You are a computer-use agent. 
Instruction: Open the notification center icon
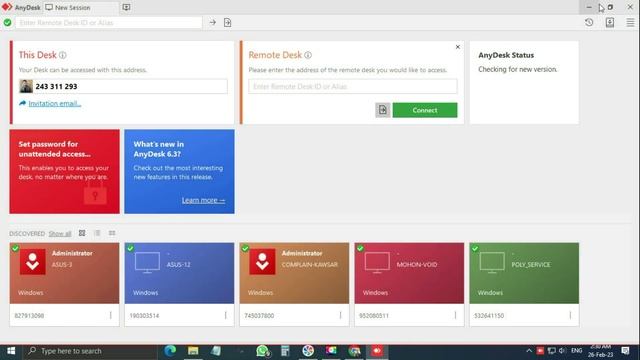click(625, 351)
